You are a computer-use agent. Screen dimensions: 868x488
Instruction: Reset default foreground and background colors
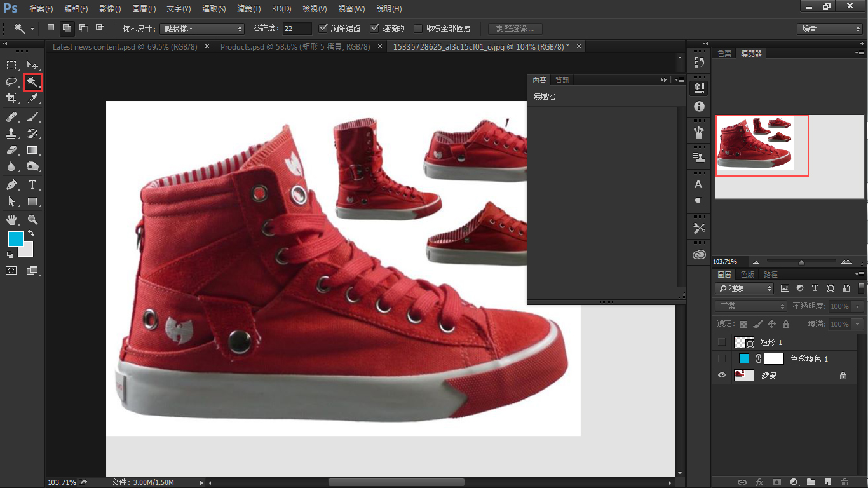(x=10, y=255)
